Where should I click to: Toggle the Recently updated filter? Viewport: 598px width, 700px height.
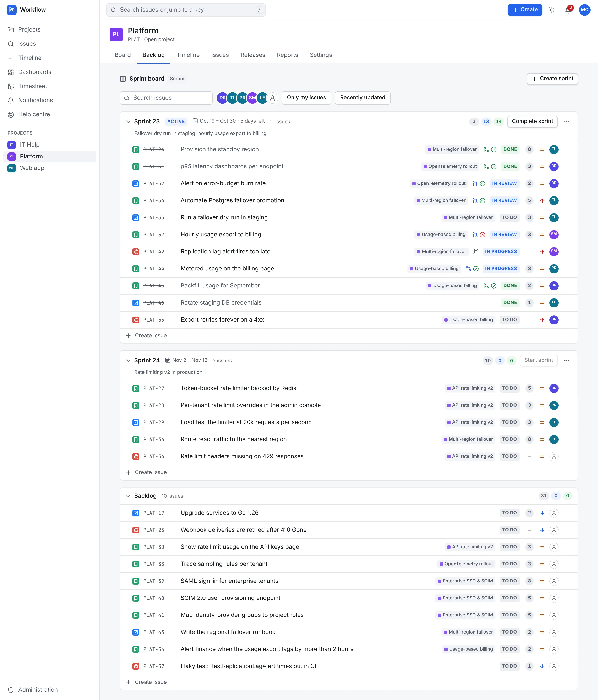(362, 98)
